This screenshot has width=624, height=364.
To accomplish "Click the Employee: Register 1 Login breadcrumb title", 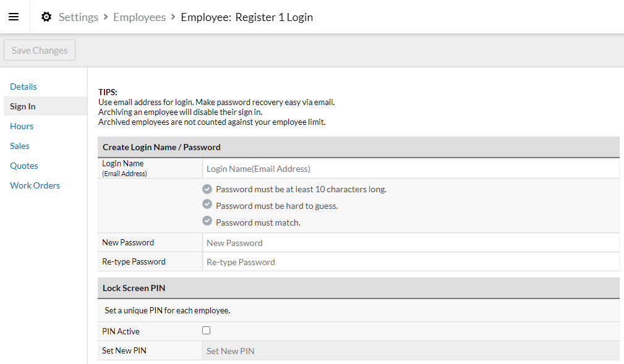I will point(247,17).
